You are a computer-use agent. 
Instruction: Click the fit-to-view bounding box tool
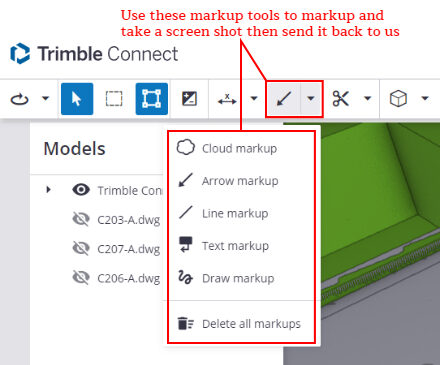[152, 99]
